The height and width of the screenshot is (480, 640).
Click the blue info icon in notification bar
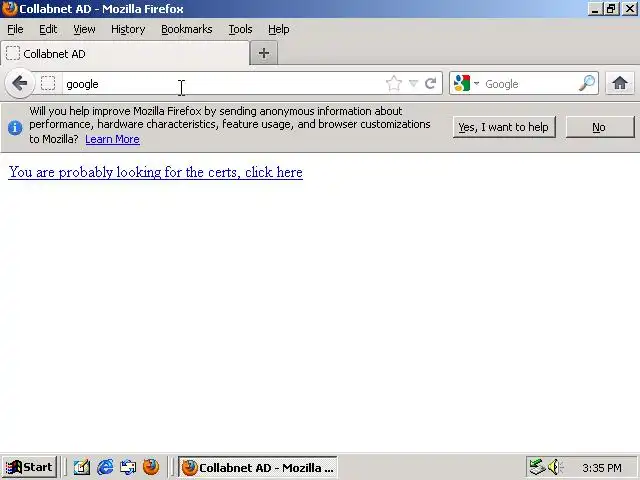coord(15,128)
